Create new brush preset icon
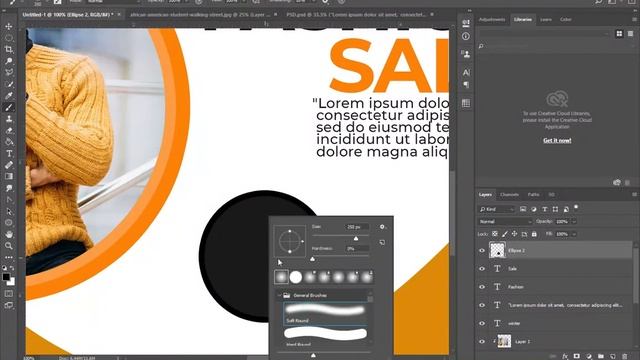 (382, 242)
